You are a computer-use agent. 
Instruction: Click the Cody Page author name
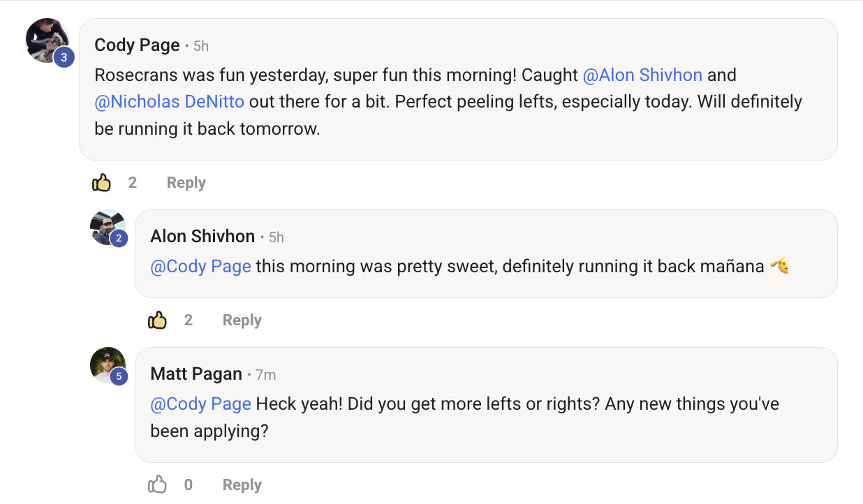137,45
